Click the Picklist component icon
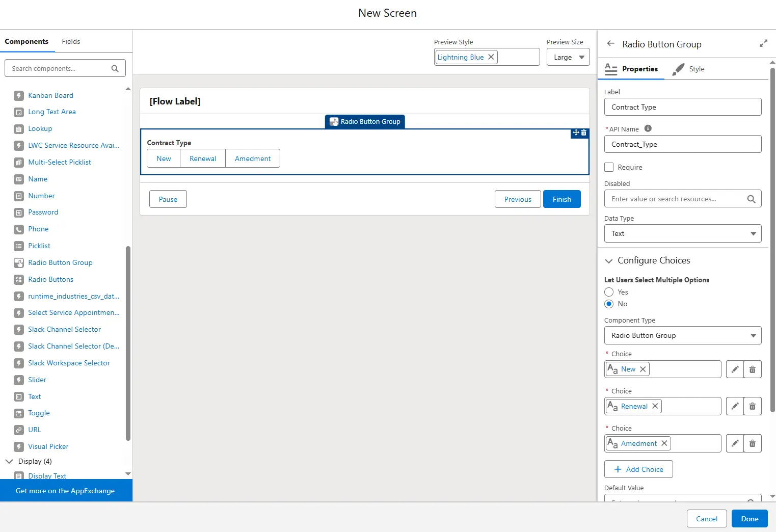This screenshot has width=776, height=532. coord(19,246)
